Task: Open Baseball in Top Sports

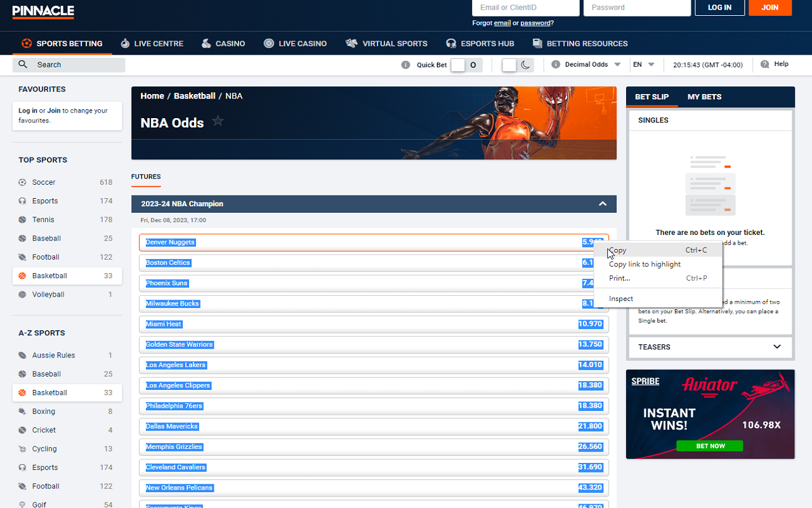Action: tap(67, 238)
